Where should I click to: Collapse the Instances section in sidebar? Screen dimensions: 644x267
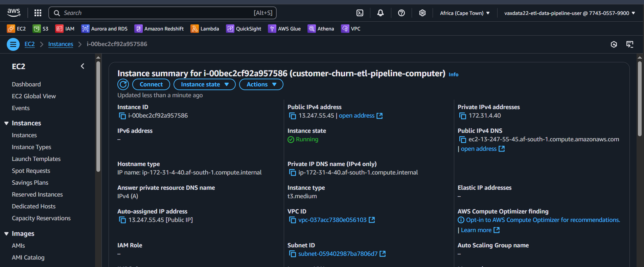tap(6, 123)
